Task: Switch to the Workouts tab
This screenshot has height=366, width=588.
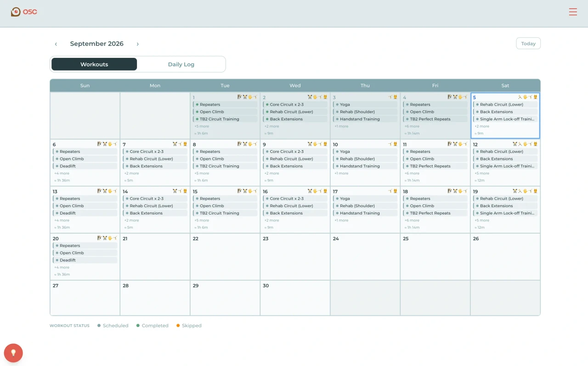Action: pos(94,64)
